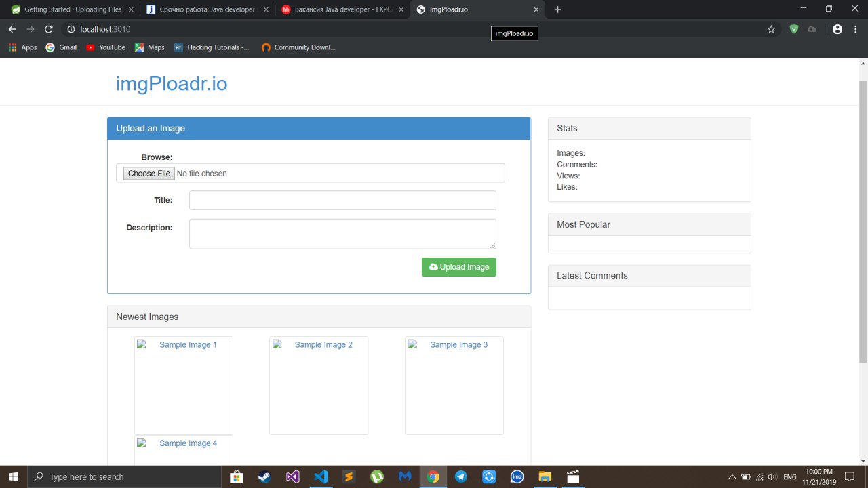Image resolution: width=868 pixels, height=488 pixels.
Task: Open the cloud extension icon in toolbar
Action: click(812, 29)
